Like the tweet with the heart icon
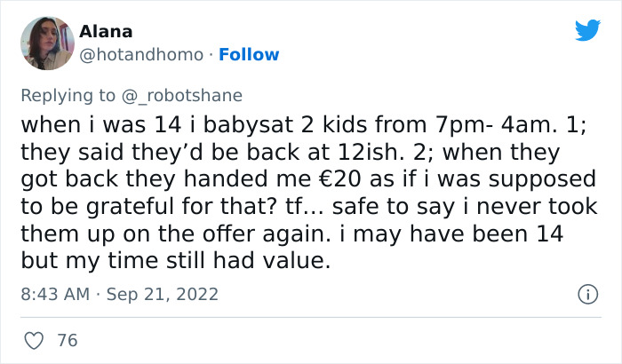The image size is (622, 364). 36,340
